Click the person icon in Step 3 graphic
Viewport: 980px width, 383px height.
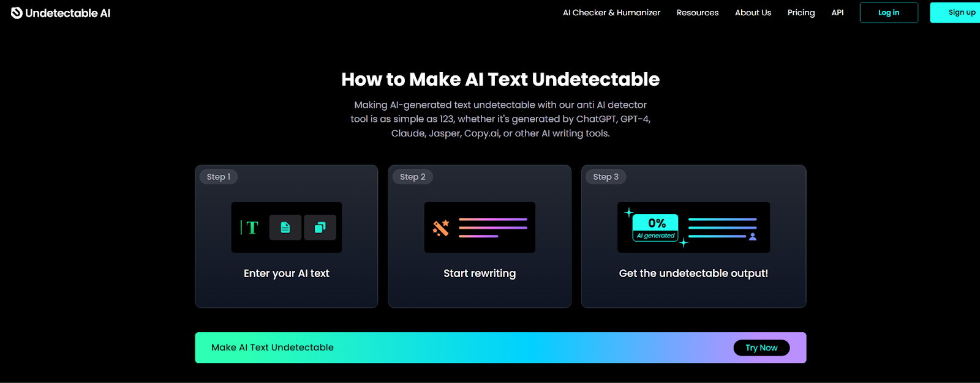(x=753, y=236)
